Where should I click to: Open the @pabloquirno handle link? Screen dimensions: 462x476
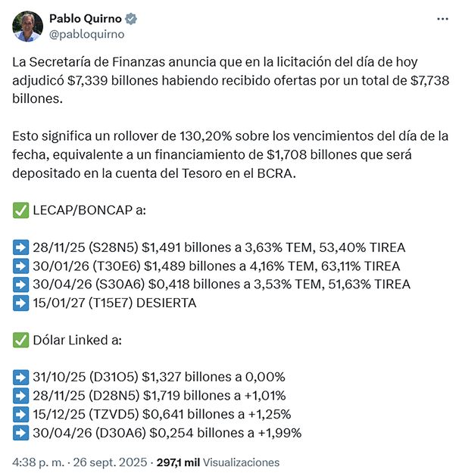tap(86, 34)
